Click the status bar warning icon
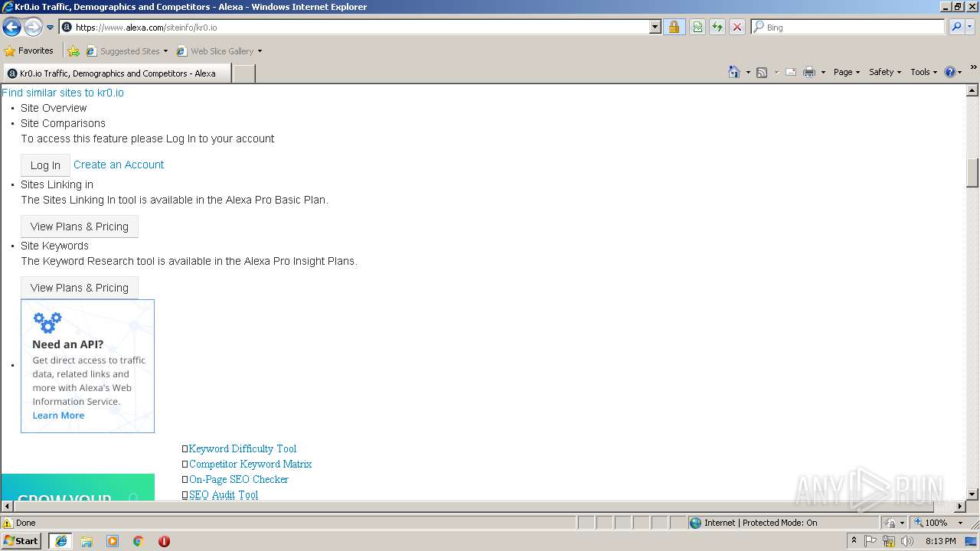Viewport: 980px width, 551px height. point(8,523)
